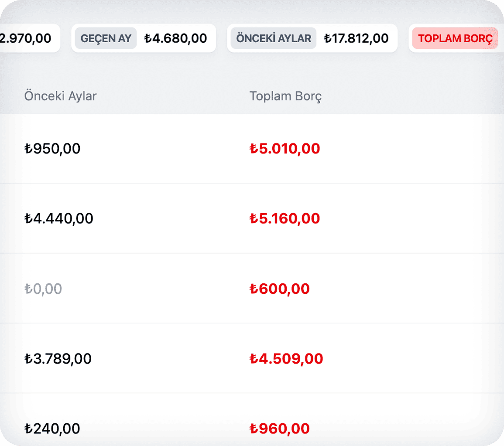Click the ₺240,00 previous months cell
This screenshot has width=504, height=446.
coord(52,429)
